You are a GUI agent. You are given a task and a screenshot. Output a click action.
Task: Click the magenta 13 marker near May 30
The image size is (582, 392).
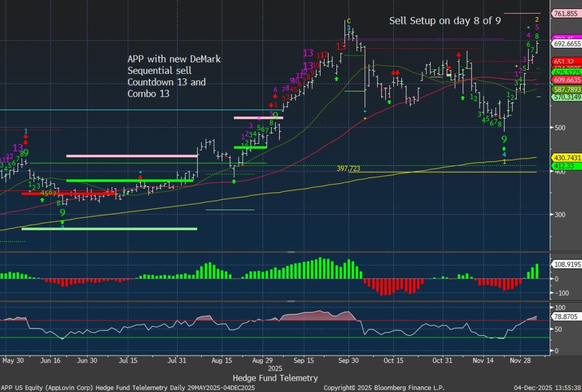click(18, 148)
